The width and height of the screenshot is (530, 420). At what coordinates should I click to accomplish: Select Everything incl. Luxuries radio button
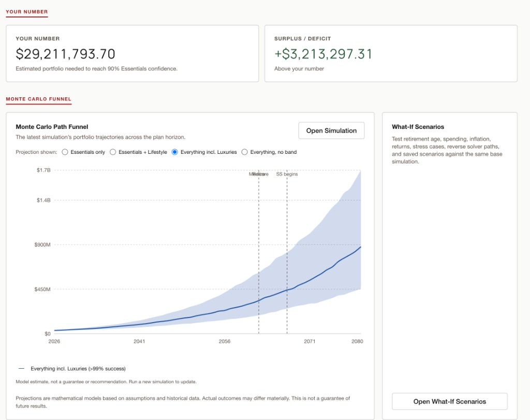175,152
